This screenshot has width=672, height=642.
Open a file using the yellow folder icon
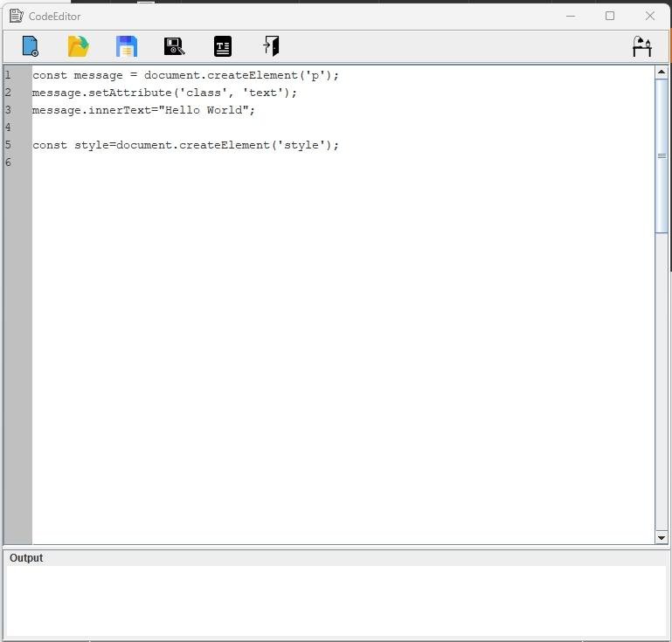pos(78,46)
